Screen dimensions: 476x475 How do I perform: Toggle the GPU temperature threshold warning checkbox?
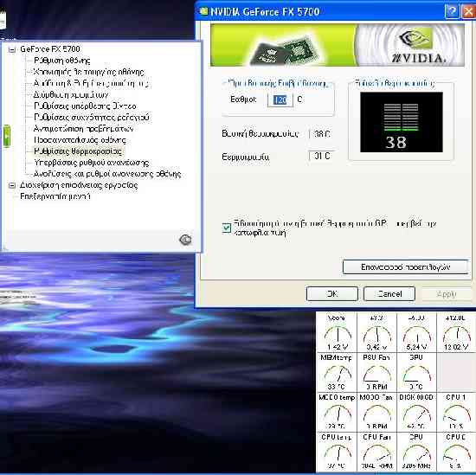click(227, 228)
